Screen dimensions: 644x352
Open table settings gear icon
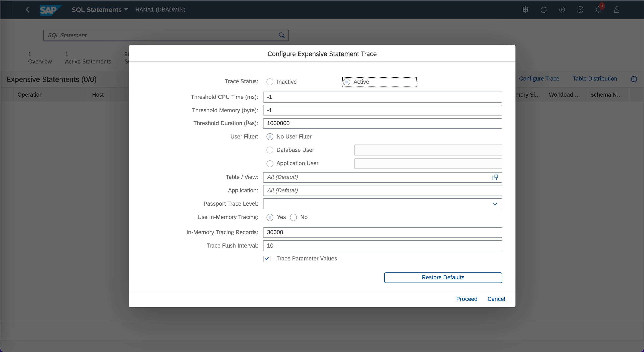pos(634,79)
